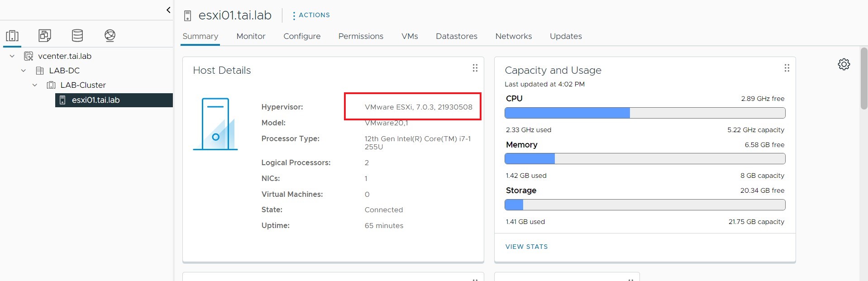Screen dimensions: 868x281
Task: Click the datacenter icon beside LAB-DC
Action: click(x=40, y=71)
